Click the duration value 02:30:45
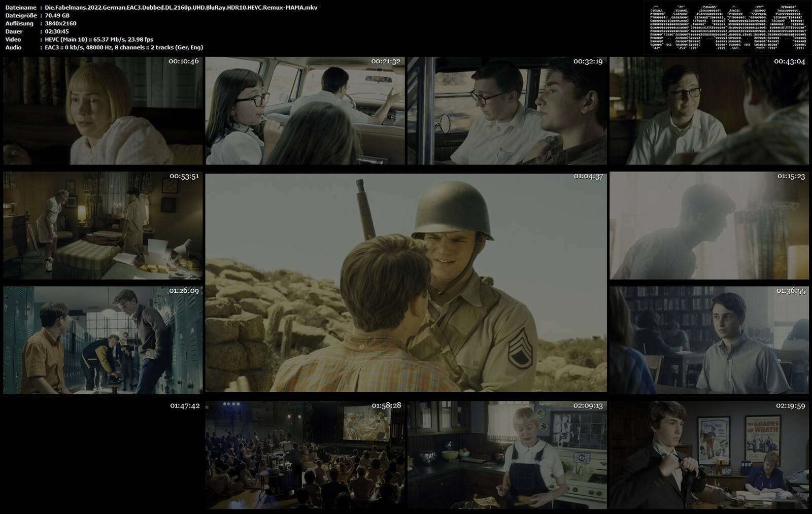Screen dimensions: 812x514 tap(57, 31)
